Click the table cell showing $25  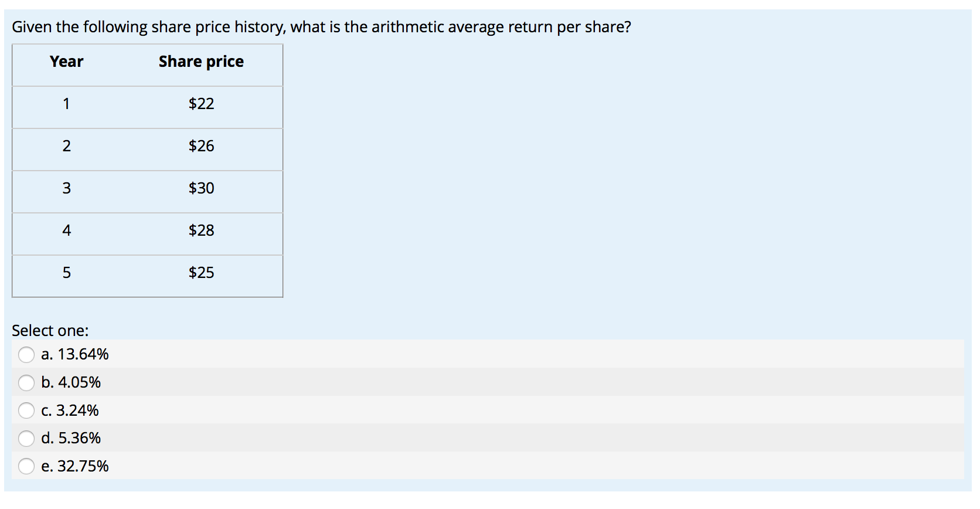pyautogui.click(x=200, y=272)
